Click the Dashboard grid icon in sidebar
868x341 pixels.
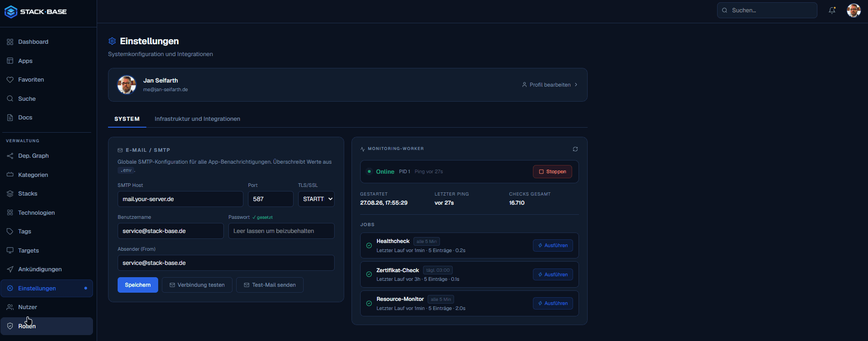(10, 42)
